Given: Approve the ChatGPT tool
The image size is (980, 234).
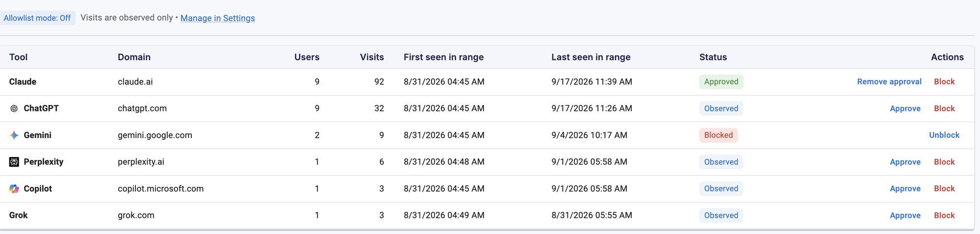Looking at the screenshot, I should tap(905, 108).
